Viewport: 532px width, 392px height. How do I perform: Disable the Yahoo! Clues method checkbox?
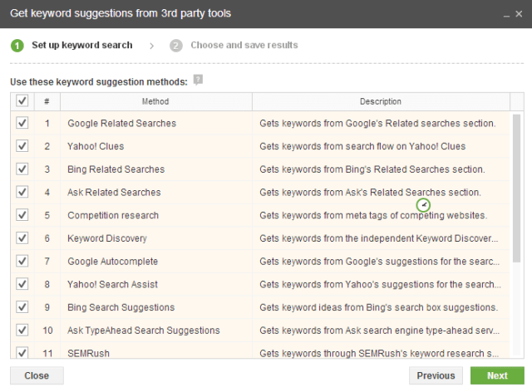point(22,146)
